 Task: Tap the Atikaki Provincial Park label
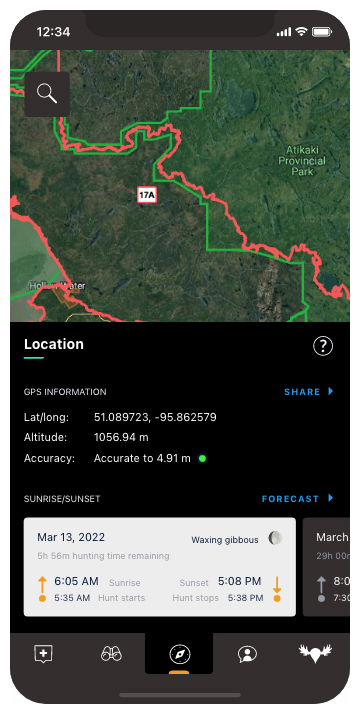(302, 161)
